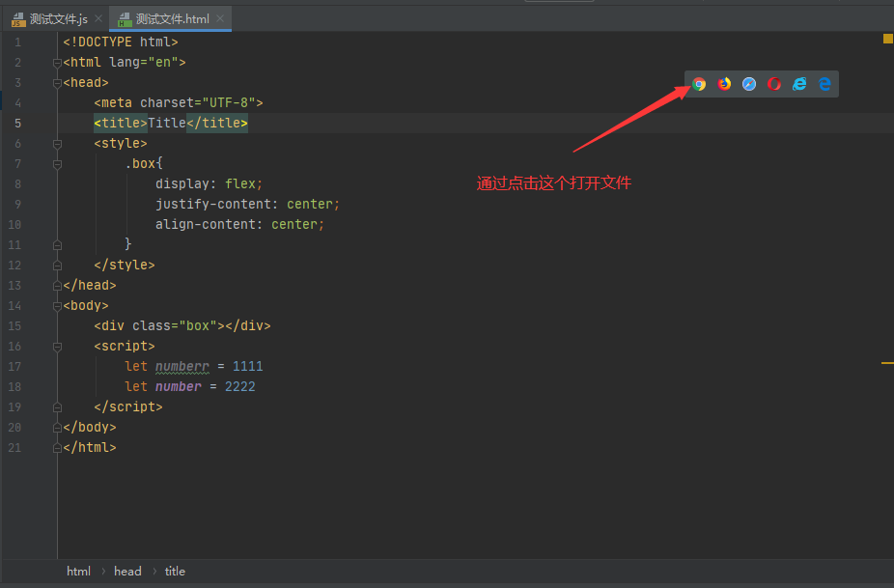Collapse the script block fold on line 16
Image resolution: width=894 pixels, height=588 pixels.
(57, 347)
